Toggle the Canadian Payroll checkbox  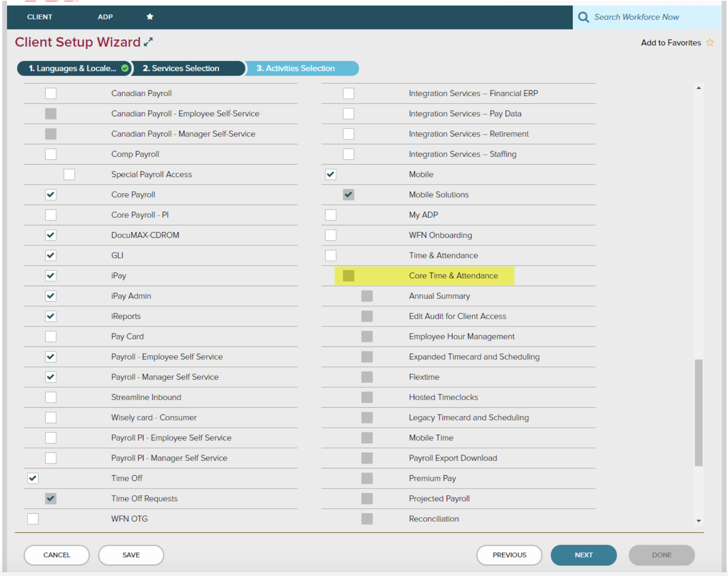pyautogui.click(x=51, y=93)
